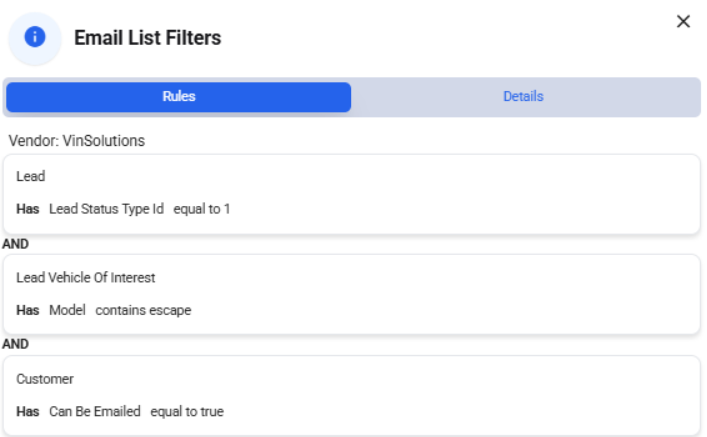Click the Email List Filters heading
707x437 pixels.
coord(147,38)
